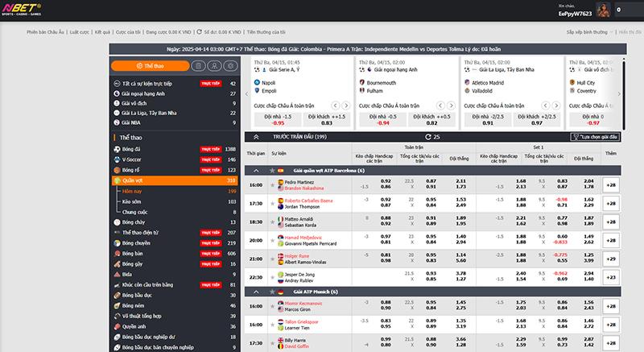Star the Jesper De Jong match
This screenshot has height=352, width=644.
272,278
